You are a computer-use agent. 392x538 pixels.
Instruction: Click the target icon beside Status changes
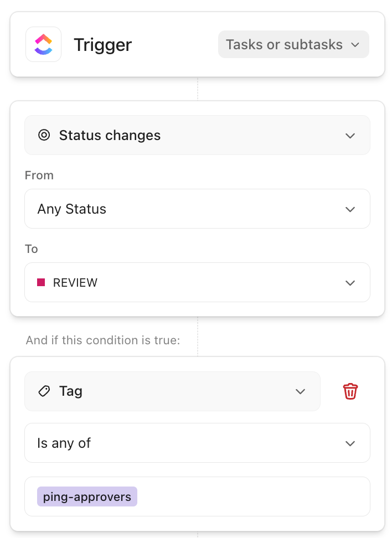point(44,135)
